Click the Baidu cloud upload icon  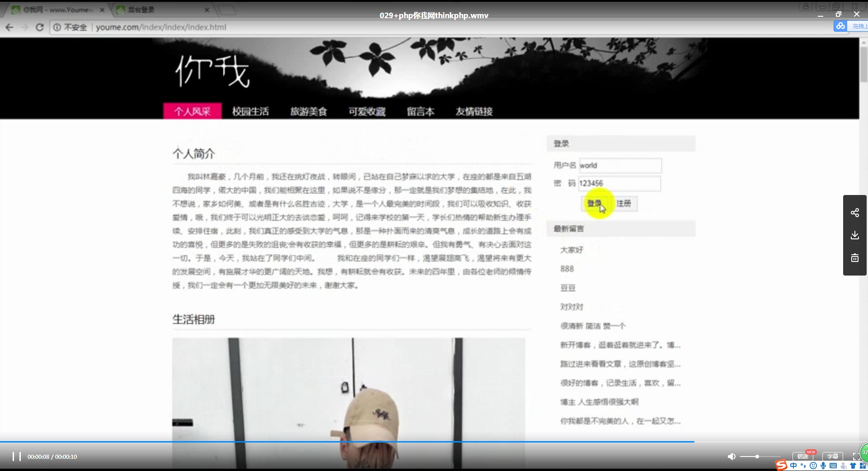(x=840, y=26)
